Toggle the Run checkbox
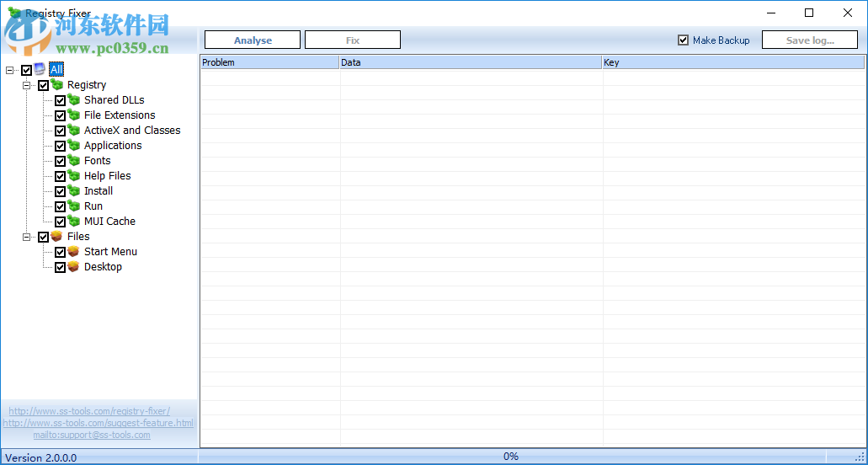Image resolution: width=868 pixels, height=465 pixels. tap(61, 206)
